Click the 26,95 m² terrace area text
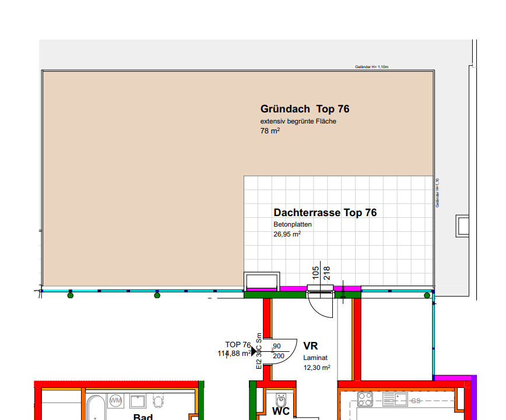The width and height of the screenshot is (506, 420). click(287, 234)
